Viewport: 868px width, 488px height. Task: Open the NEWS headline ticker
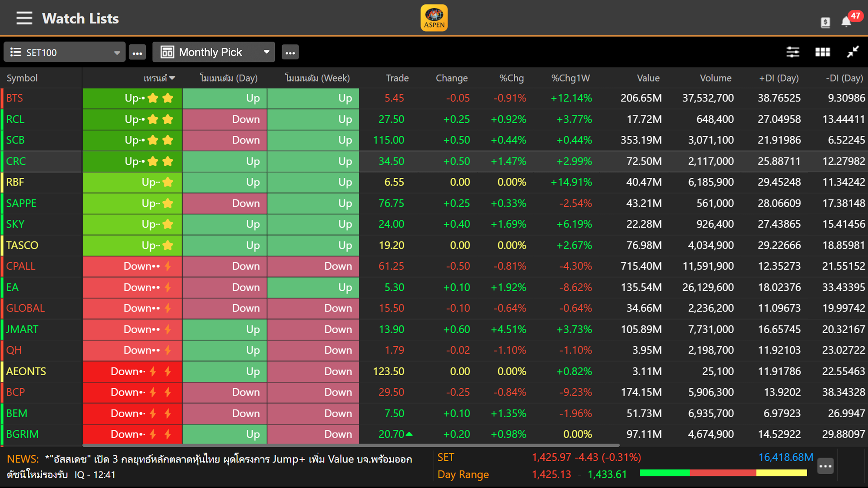click(x=210, y=467)
